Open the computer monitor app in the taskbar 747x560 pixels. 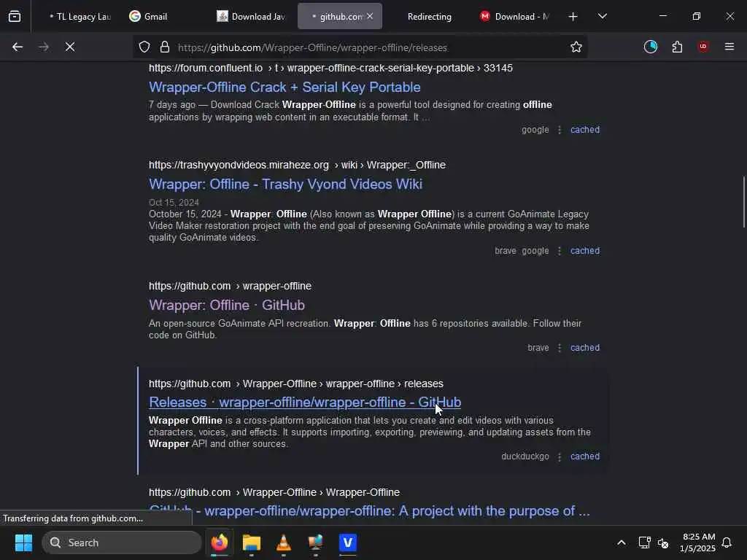click(316, 542)
